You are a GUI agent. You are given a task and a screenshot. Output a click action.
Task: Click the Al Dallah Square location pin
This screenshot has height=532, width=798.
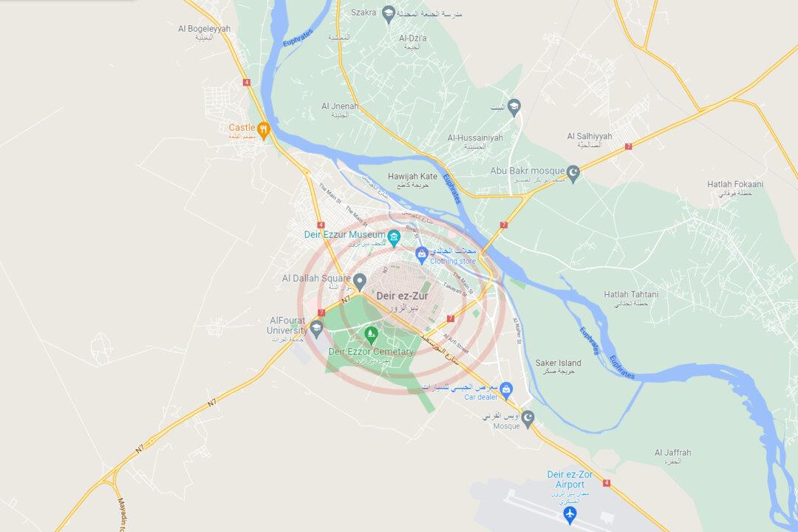tap(360, 281)
